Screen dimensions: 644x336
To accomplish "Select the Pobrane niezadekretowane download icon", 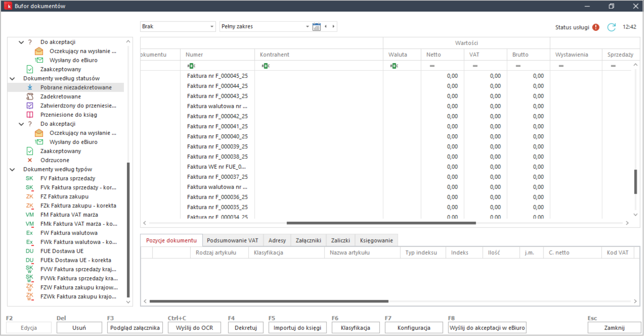I will tap(30, 87).
